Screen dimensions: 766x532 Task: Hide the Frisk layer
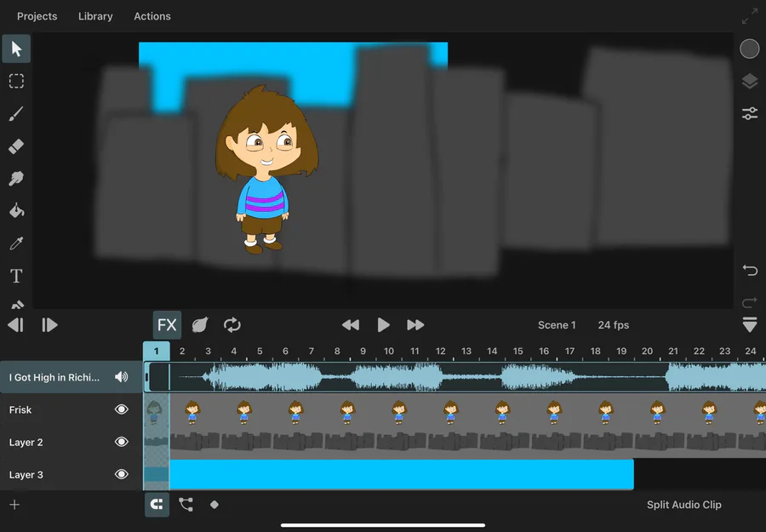121,409
